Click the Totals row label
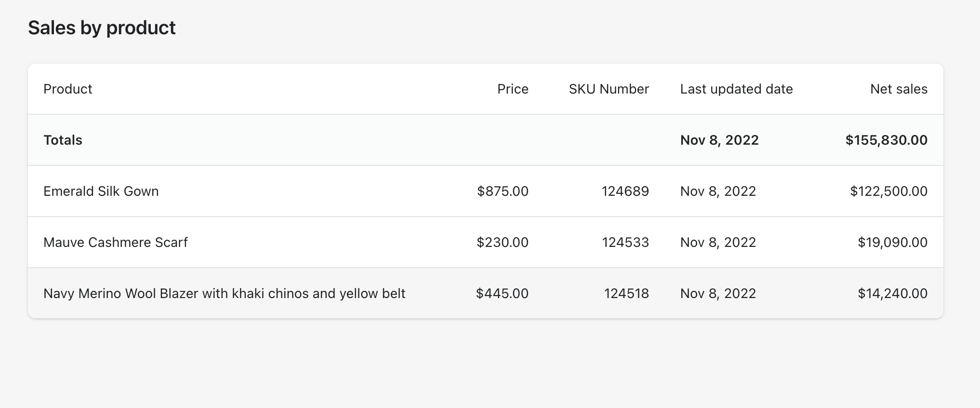The width and height of the screenshot is (980, 408). [x=63, y=140]
